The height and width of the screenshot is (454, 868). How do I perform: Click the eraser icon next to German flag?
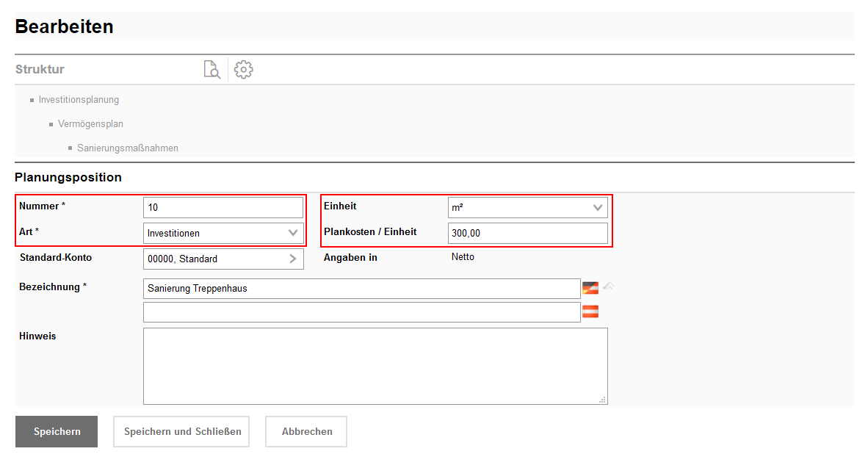(x=608, y=287)
